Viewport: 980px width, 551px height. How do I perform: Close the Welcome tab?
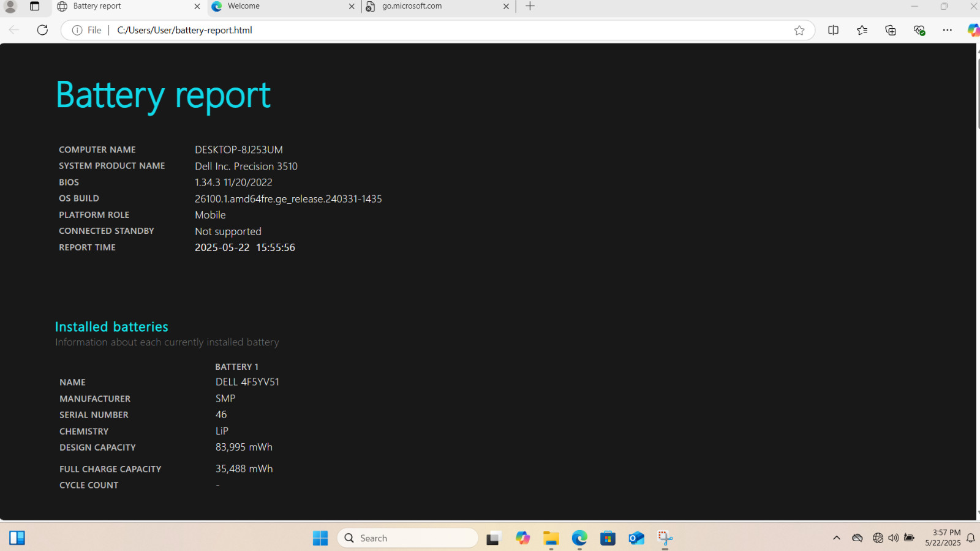click(x=352, y=6)
